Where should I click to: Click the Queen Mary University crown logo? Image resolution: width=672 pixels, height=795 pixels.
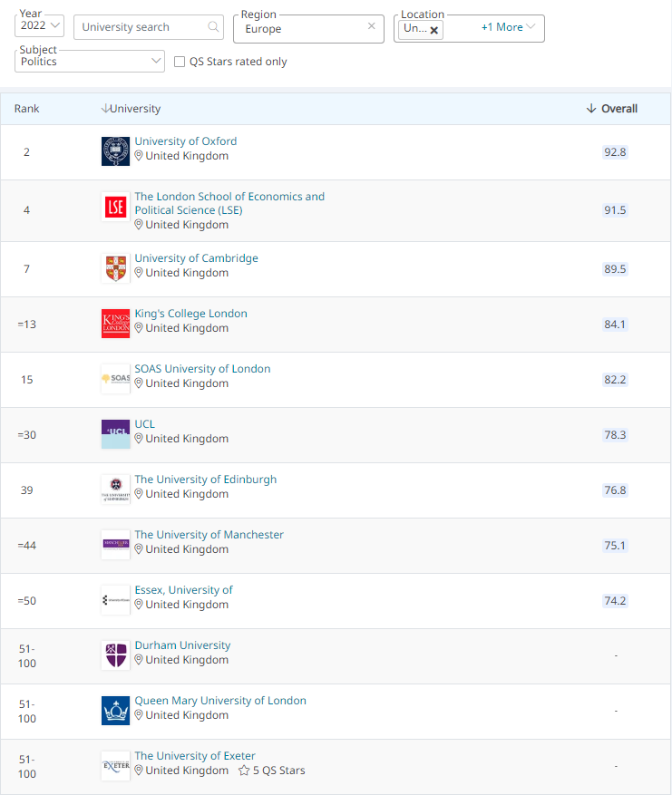pyautogui.click(x=116, y=711)
